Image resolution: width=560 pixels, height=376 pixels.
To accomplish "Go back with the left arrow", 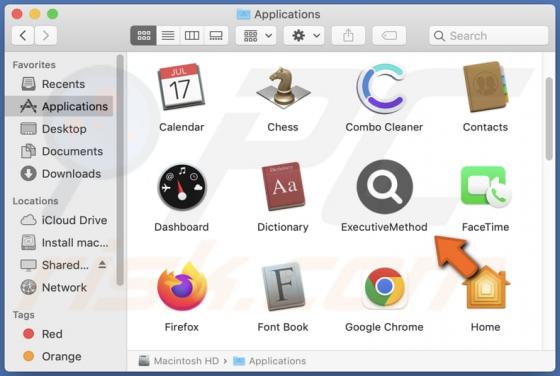I will coord(23,35).
